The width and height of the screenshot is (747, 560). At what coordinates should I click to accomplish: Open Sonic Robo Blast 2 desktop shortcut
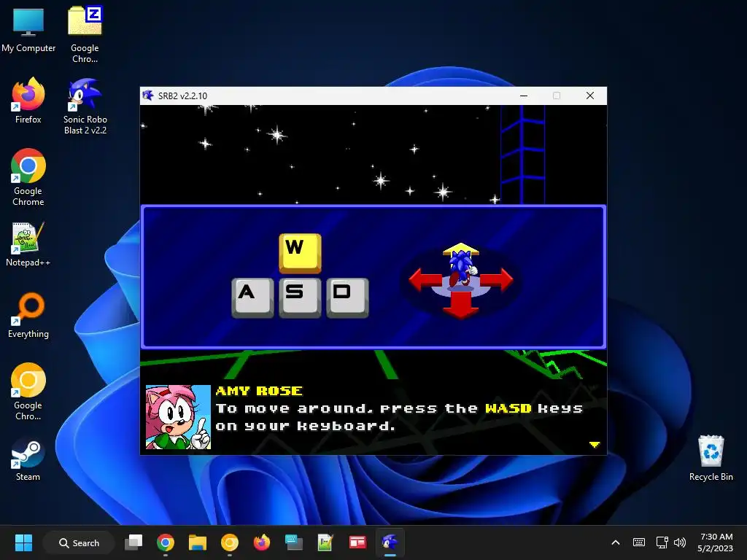point(85,106)
